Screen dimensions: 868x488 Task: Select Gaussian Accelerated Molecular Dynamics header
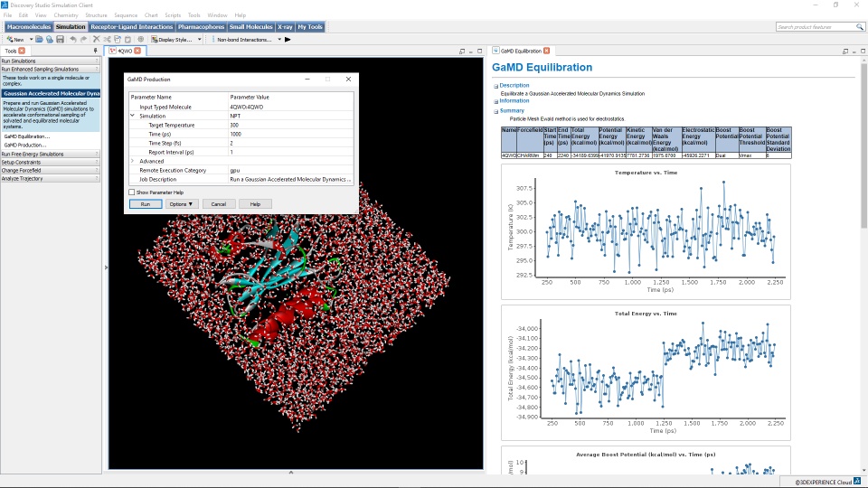[x=51, y=93]
